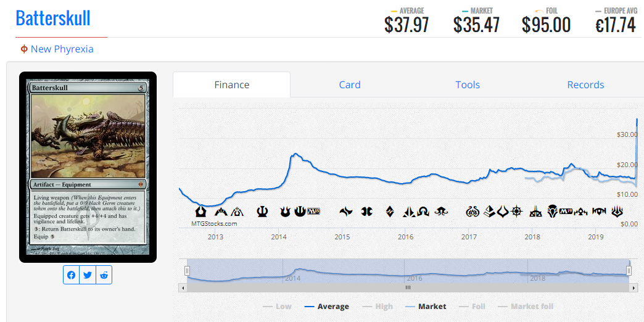Click the Ixalan compass set icon
The image size is (644, 322).
(x=517, y=212)
